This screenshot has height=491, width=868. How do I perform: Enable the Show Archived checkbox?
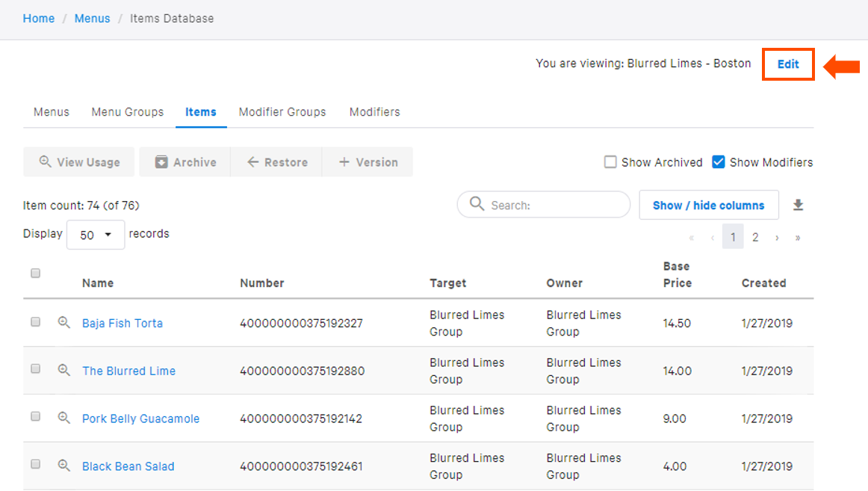click(x=610, y=161)
